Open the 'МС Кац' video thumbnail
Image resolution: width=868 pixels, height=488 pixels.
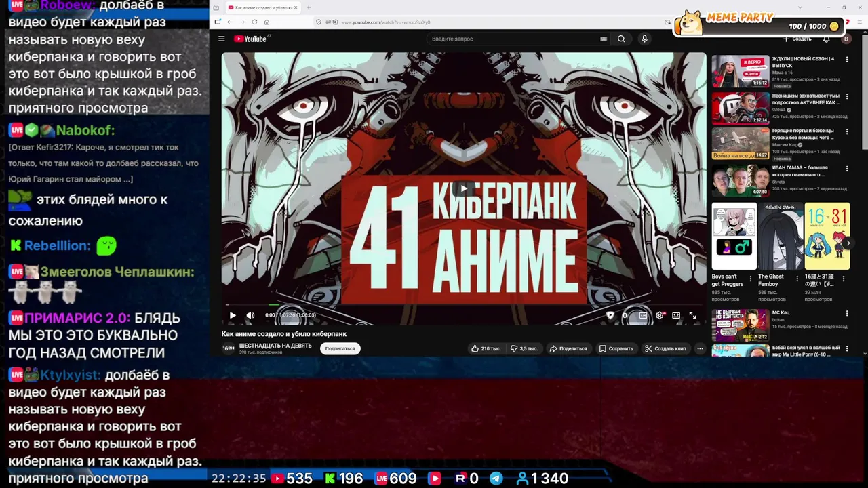click(740, 325)
